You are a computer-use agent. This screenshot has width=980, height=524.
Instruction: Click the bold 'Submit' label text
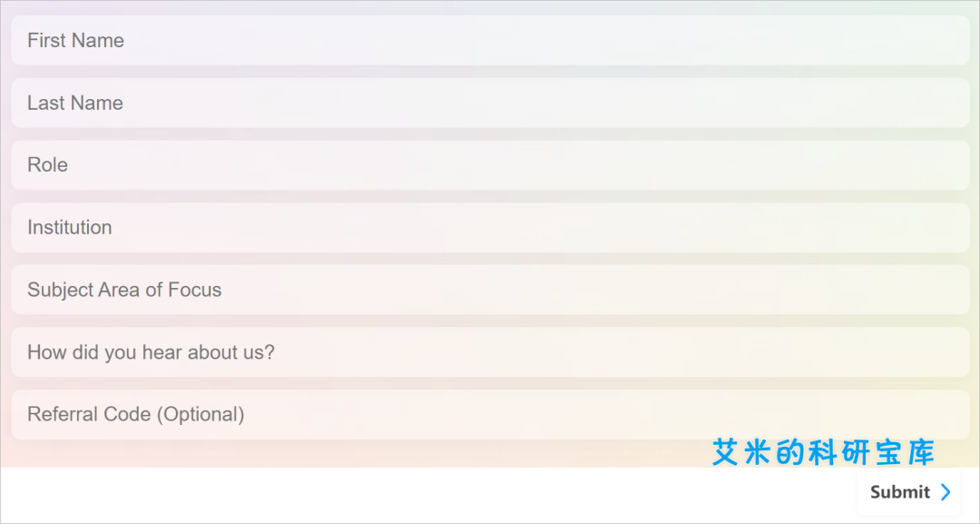point(900,492)
